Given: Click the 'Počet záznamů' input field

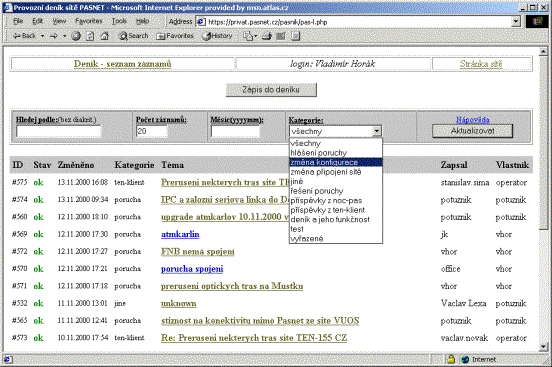Looking at the screenshot, I should tap(151, 131).
